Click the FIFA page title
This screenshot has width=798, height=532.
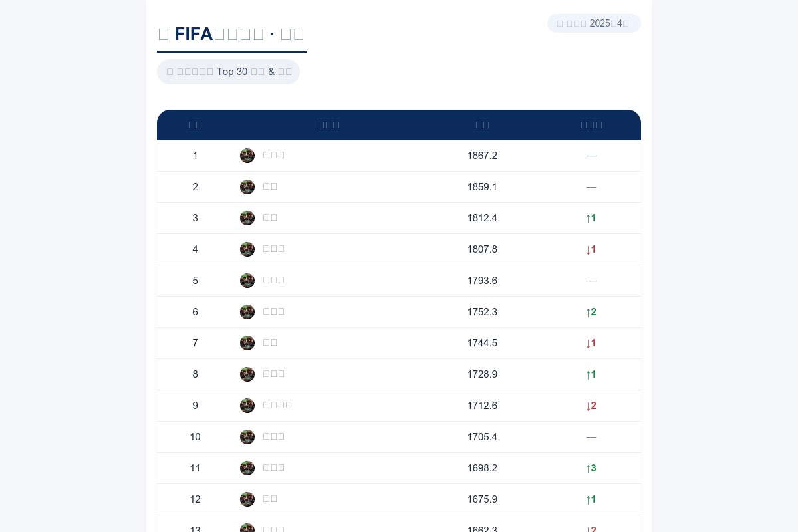point(231,34)
